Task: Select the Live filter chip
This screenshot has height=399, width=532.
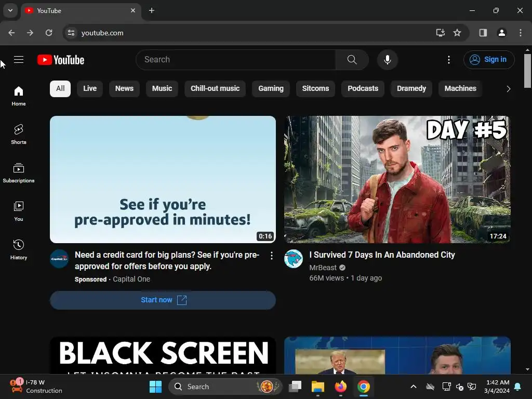Action: [x=90, y=88]
